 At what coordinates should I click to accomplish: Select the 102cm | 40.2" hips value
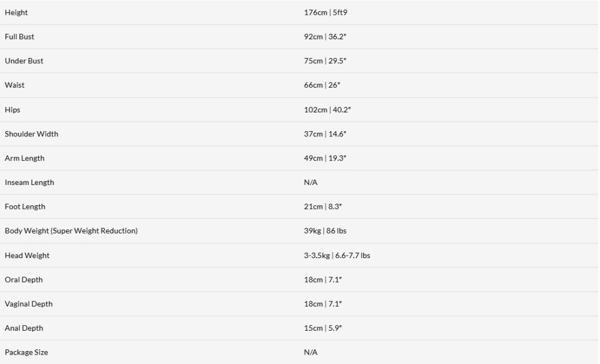pyautogui.click(x=327, y=110)
